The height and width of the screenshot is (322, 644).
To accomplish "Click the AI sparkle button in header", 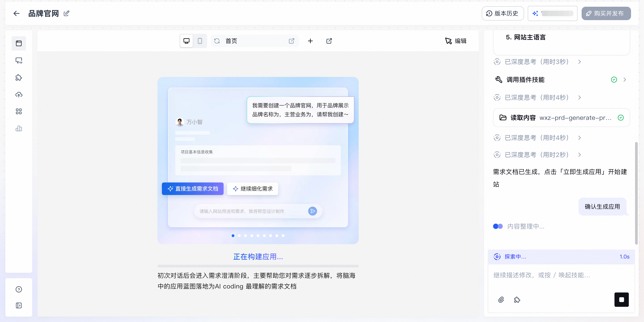I will pyautogui.click(x=553, y=13).
